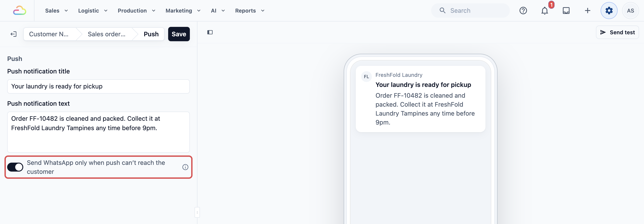Expand the Logistic dropdown menu
This screenshot has height=224, width=644.
[93, 11]
